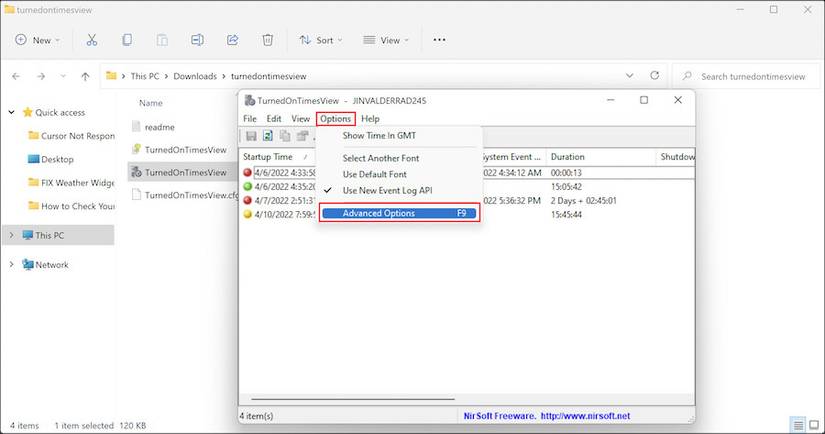Open the New dropdown in Explorer
Image resolution: width=825 pixels, height=434 pixels.
37,40
